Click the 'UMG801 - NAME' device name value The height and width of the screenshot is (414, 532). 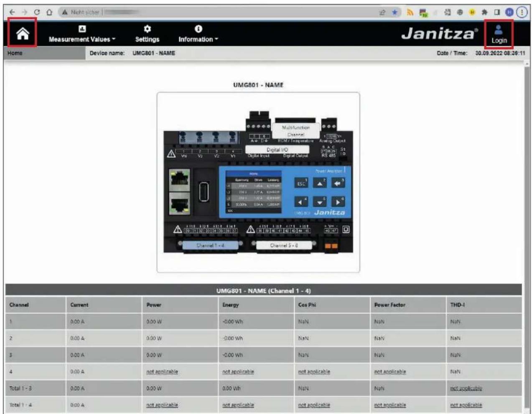(x=154, y=53)
